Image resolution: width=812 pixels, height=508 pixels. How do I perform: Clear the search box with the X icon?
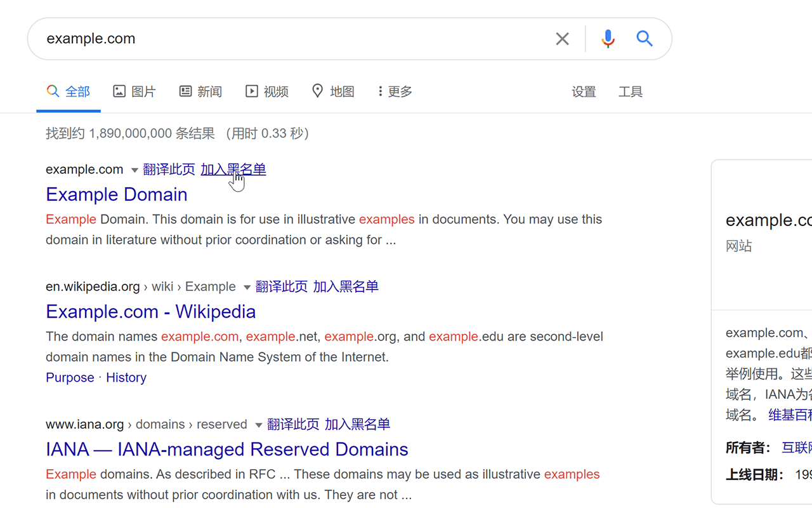562,39
